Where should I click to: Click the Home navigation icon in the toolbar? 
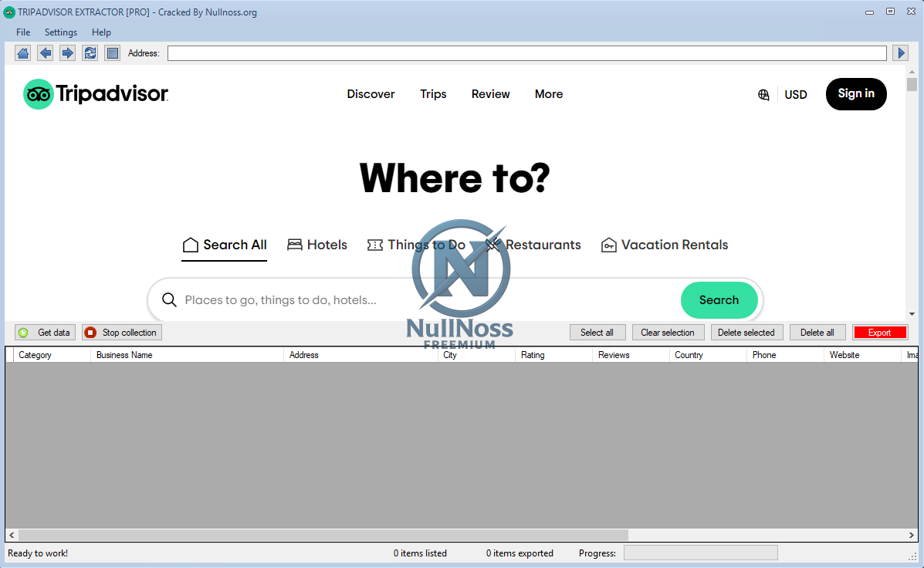click(22, 52)
